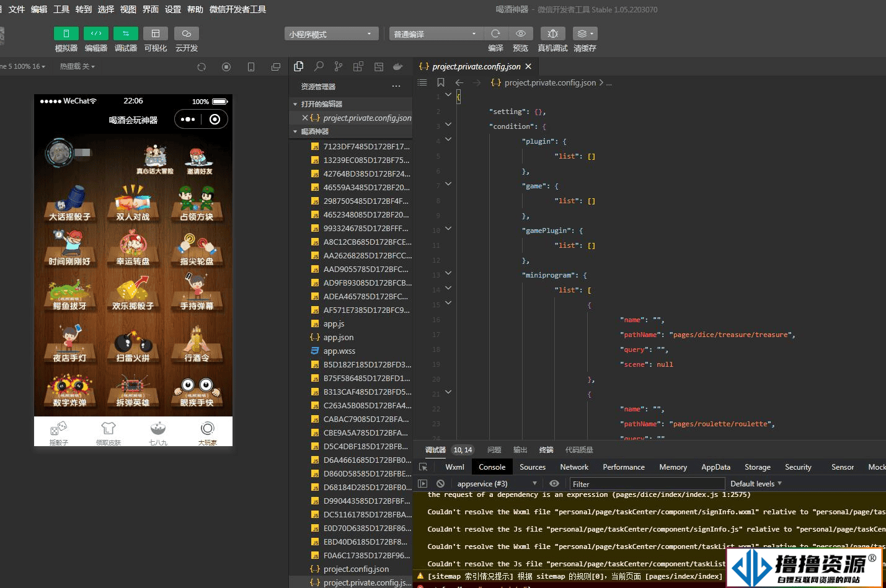Viewport: 886px width, 588px height.
Task: Open the extensions squares icon in sidebar
Action: (358, 66)
